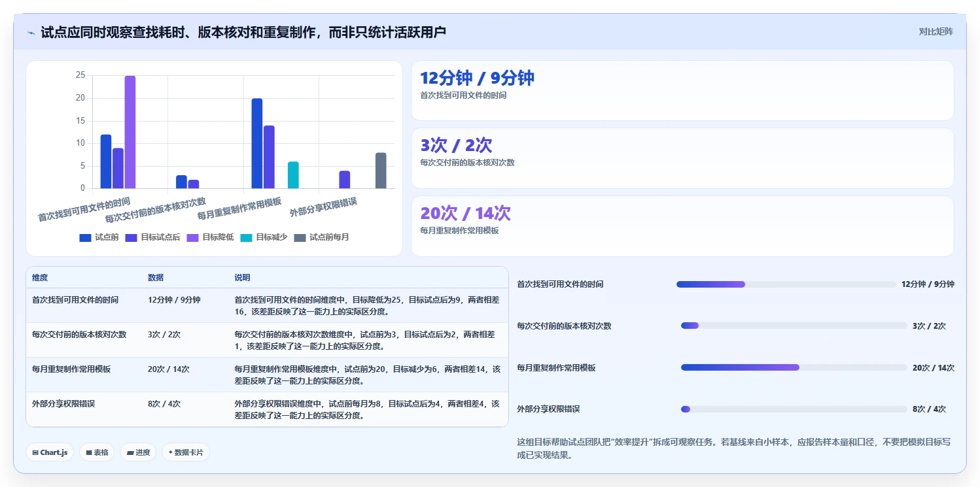Click the 首次找到可用文件的时间 progress bar
The width and height of the screenshot is (980, 487).
pyautogui.click(x=786, y=284)
